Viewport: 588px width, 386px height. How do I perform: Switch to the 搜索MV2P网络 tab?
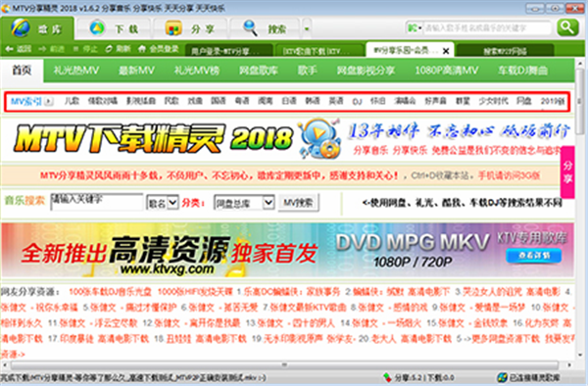pyautogui.click(x=505, y=51)
